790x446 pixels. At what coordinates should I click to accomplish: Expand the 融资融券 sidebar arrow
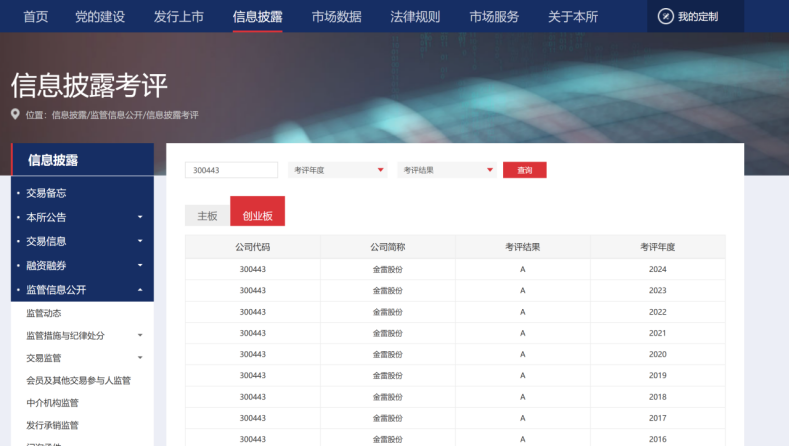[140, 266]
